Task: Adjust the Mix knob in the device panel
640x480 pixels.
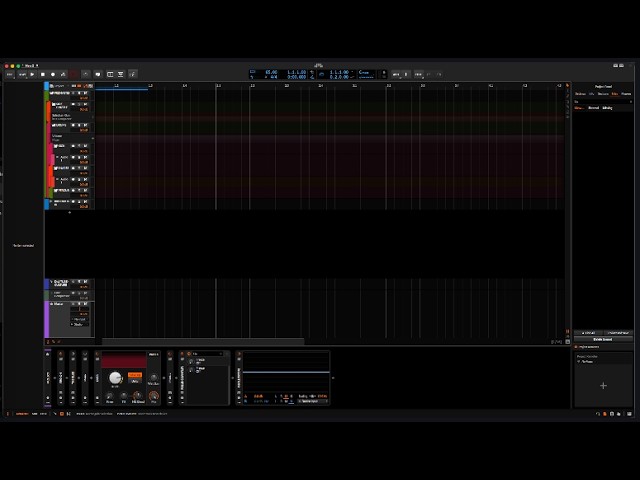Action: [153, 396]
